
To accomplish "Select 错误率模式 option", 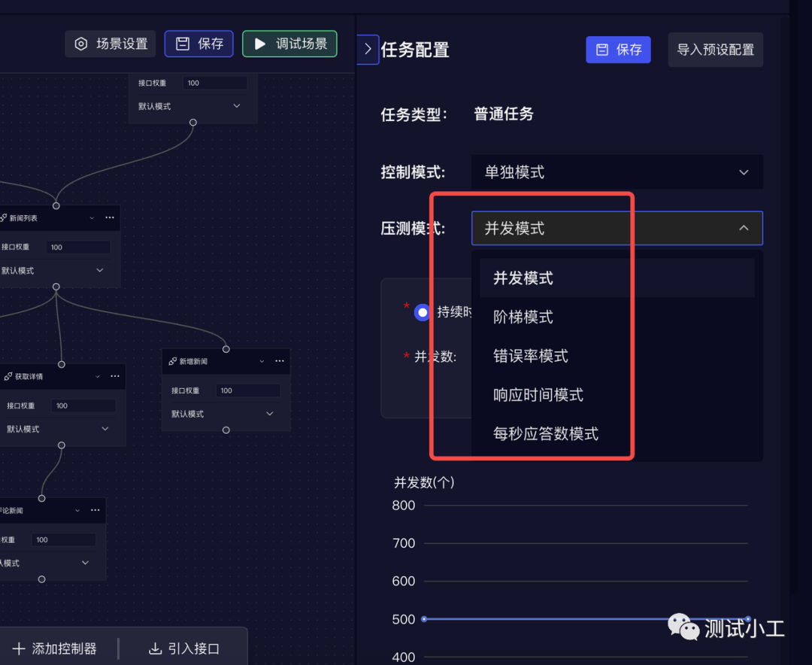I will click(617, 356).
